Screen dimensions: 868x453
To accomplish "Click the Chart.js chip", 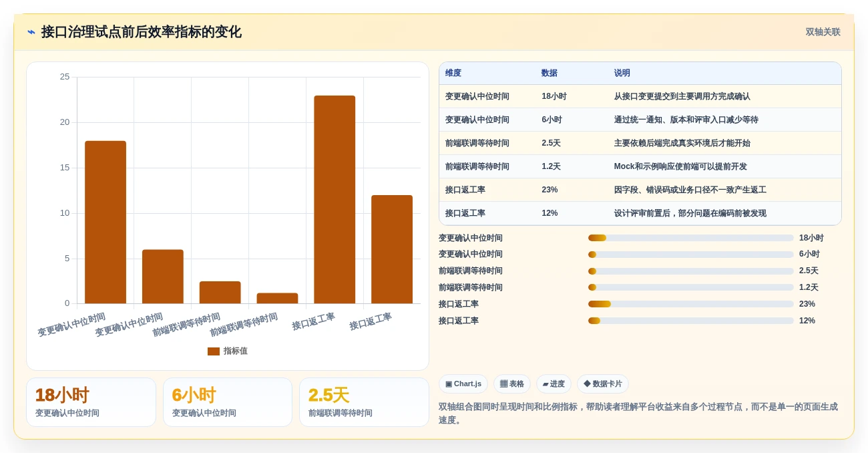I will pos(463,384).
